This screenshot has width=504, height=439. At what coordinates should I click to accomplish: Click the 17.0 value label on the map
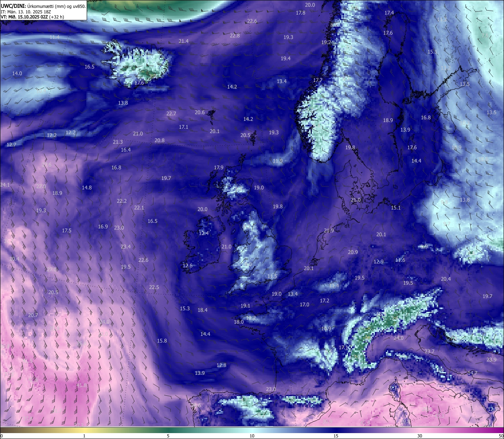304,305
